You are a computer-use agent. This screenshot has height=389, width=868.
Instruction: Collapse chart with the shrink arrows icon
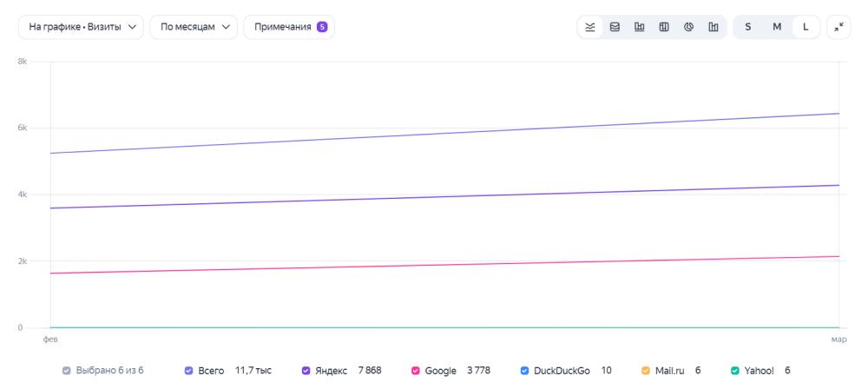click(838, 27)
